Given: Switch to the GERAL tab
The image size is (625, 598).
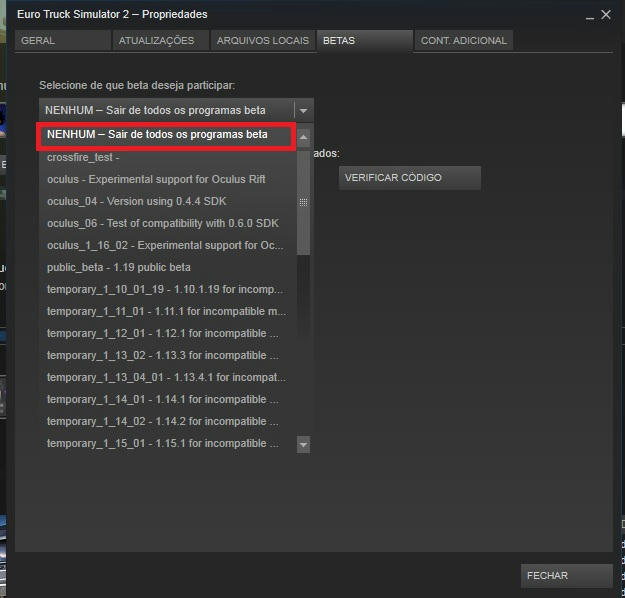Looking at the screenshot, I should (x=62, y=41).
